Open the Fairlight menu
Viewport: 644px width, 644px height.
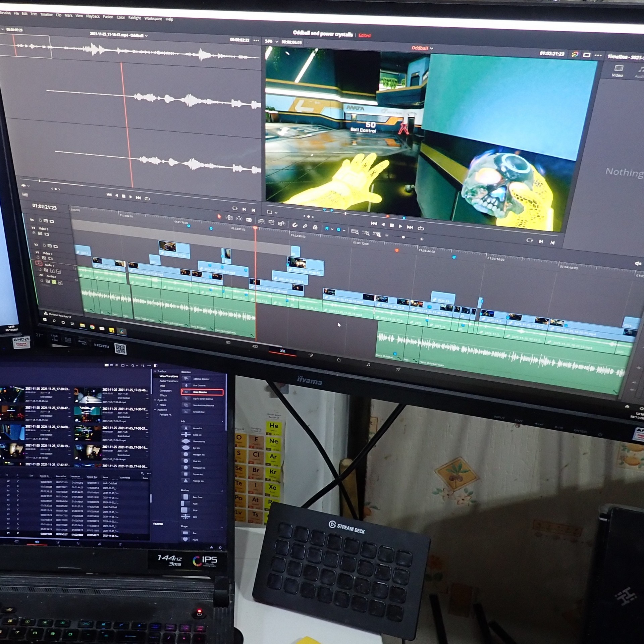click(135, 18)
